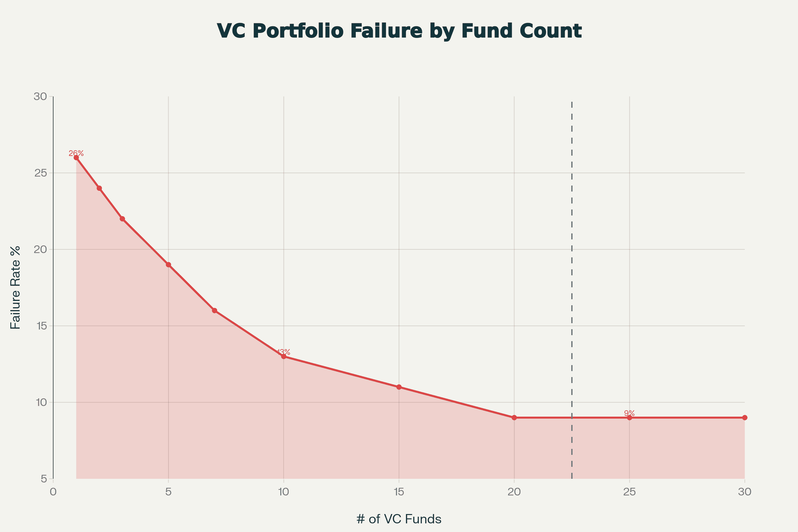Click the 9% data label
798x532 pixels.
pyautogui.click(x=629, y=413)
